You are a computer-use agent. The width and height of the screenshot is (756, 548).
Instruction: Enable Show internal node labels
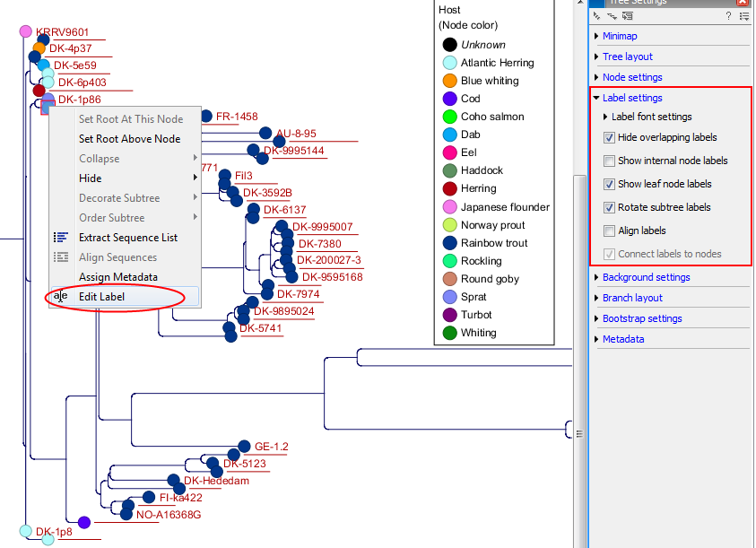tap(610, 161)
